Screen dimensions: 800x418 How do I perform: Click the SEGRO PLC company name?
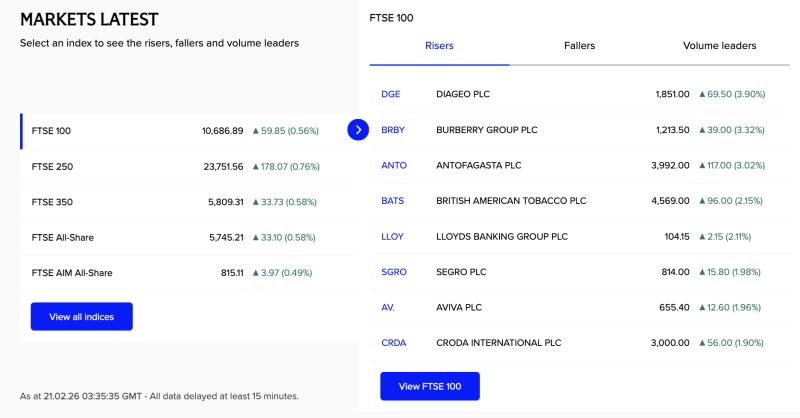[461, 272]
